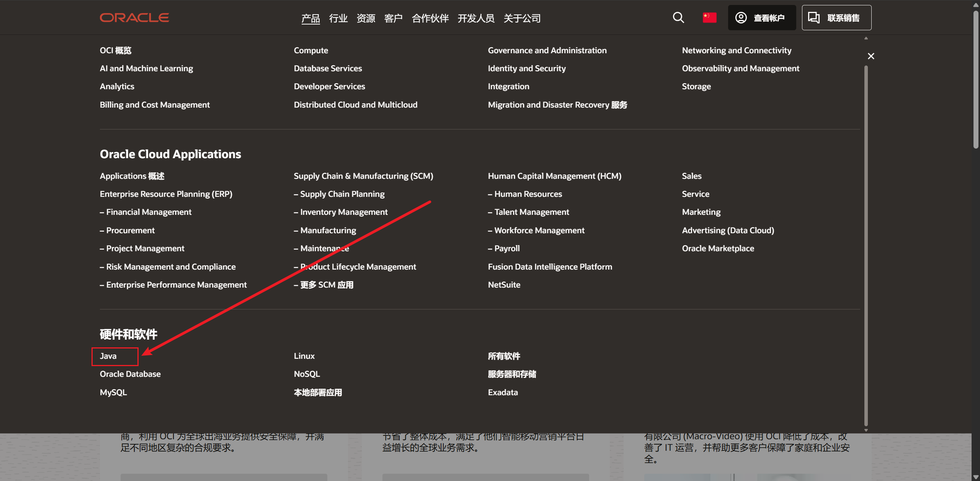Open the 行业 menu tab
This screenshot has height=481, width=980.
(x=338, y=18)
